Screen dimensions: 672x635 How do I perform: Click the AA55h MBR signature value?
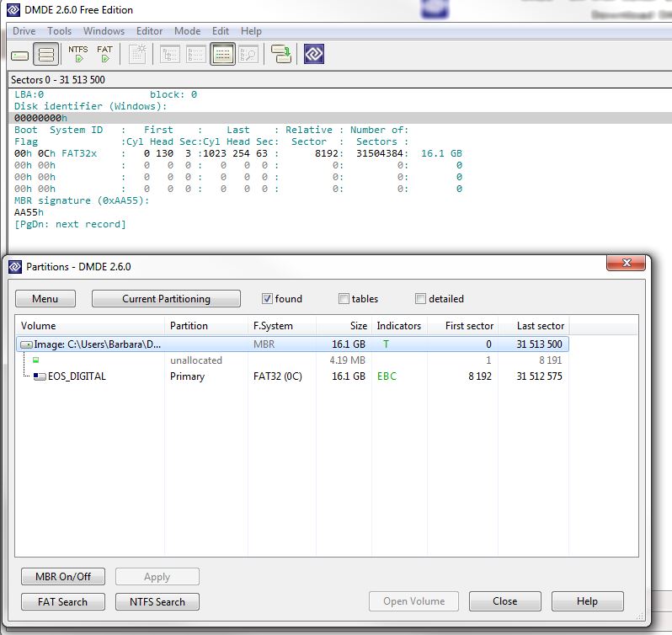(29, 212)
